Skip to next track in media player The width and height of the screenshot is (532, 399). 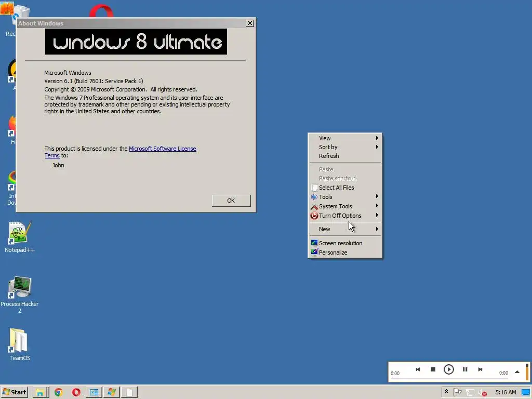click(x=480, y=369)
